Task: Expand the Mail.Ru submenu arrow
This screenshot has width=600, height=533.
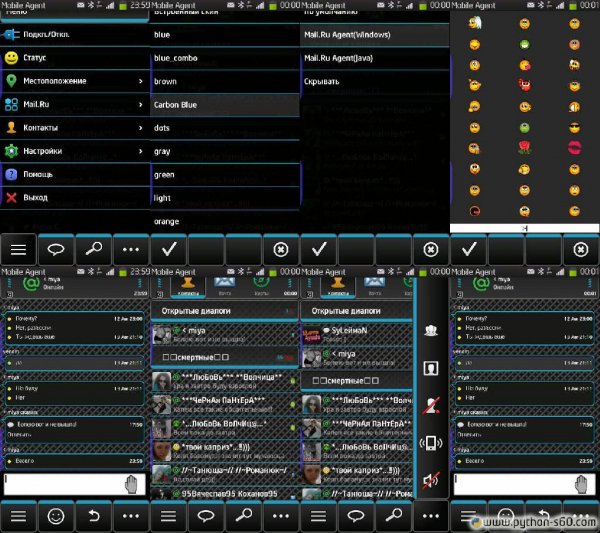Action: [140, 104]
